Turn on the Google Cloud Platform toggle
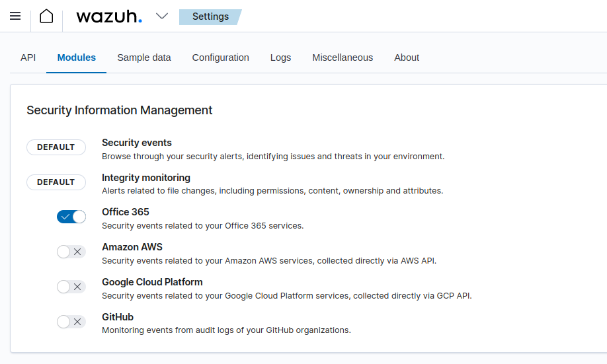Viewport: 607px width, 364px height. (x=71, y=287)
